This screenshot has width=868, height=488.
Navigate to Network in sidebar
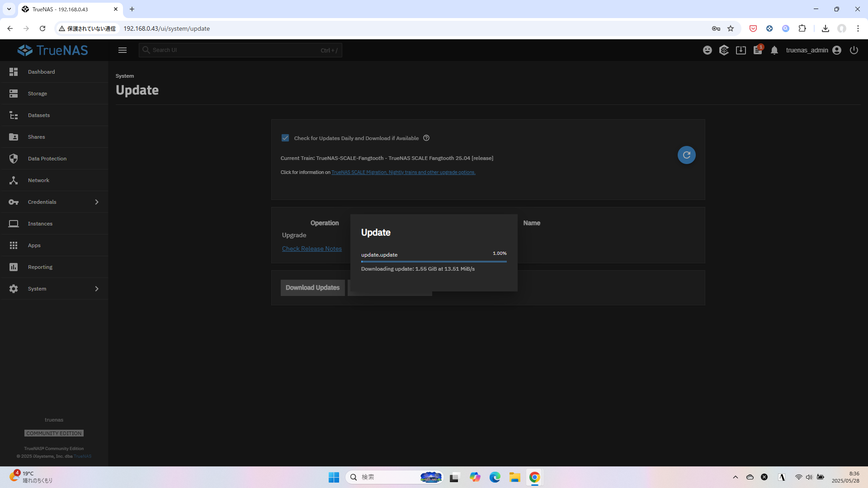point(54,180)
